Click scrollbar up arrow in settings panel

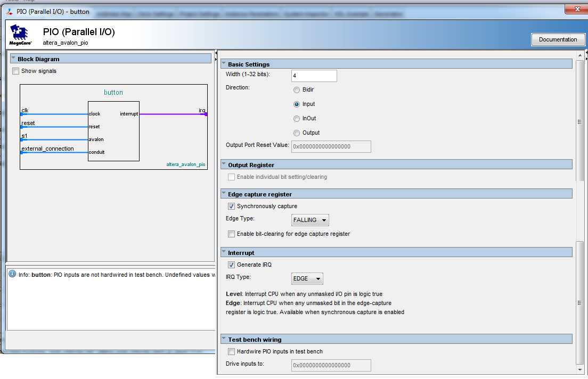pyautogui.click(x=580, y=55)
